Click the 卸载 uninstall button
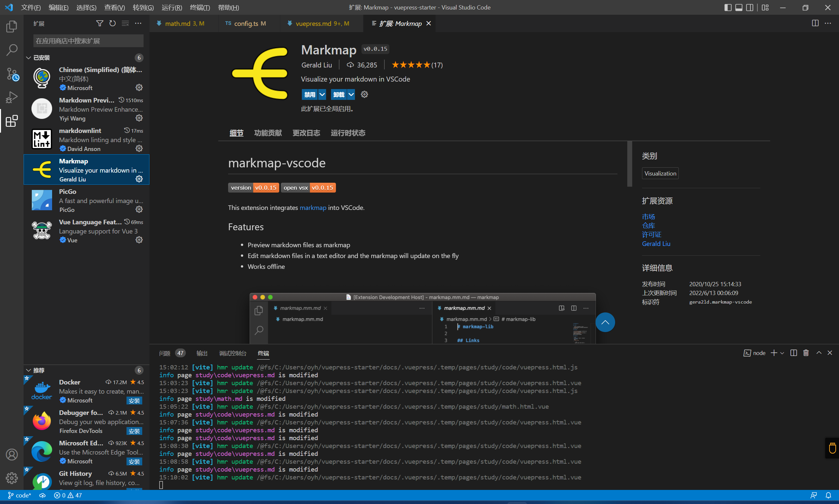Image resolution: width=839 pixels, height=504 pixels. (x=339, y=94)
